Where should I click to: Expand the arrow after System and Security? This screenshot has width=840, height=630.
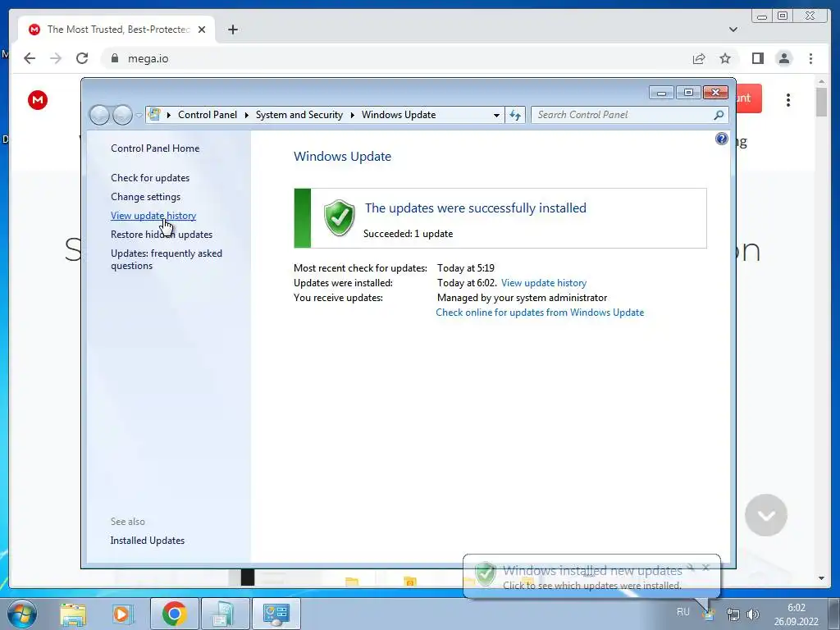(x=353, y=115)
